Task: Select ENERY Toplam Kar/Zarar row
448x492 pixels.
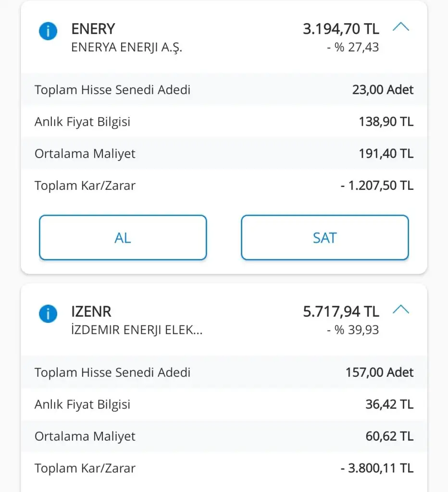Action: click(x=224, y=185)
